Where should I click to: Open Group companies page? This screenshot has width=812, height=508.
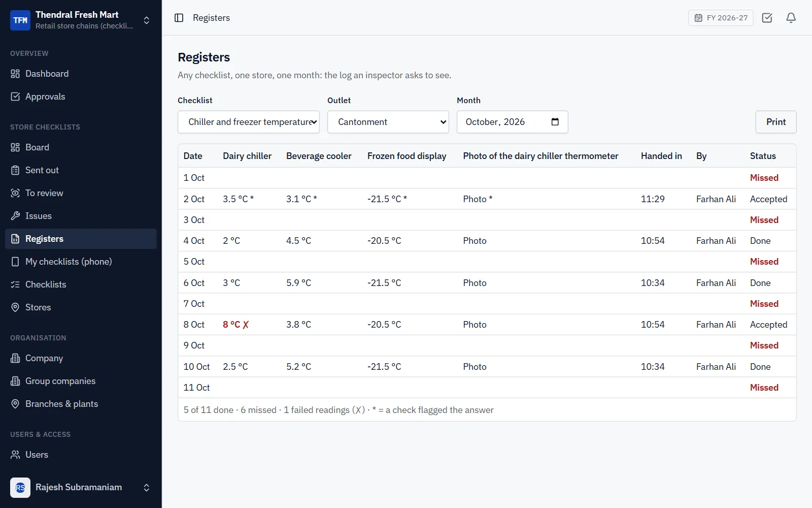(81, 381)
